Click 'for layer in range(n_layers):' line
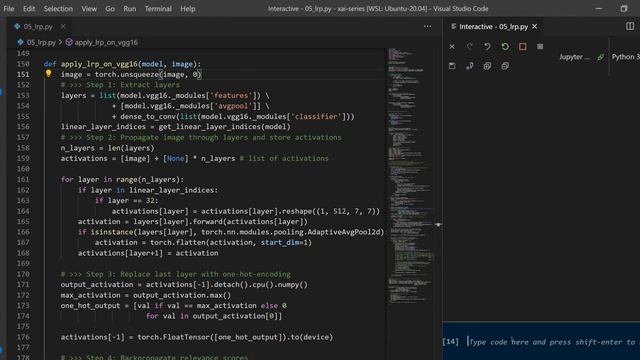Image resolution: width=640 pixels, height=360 pixels. point(122,180)
